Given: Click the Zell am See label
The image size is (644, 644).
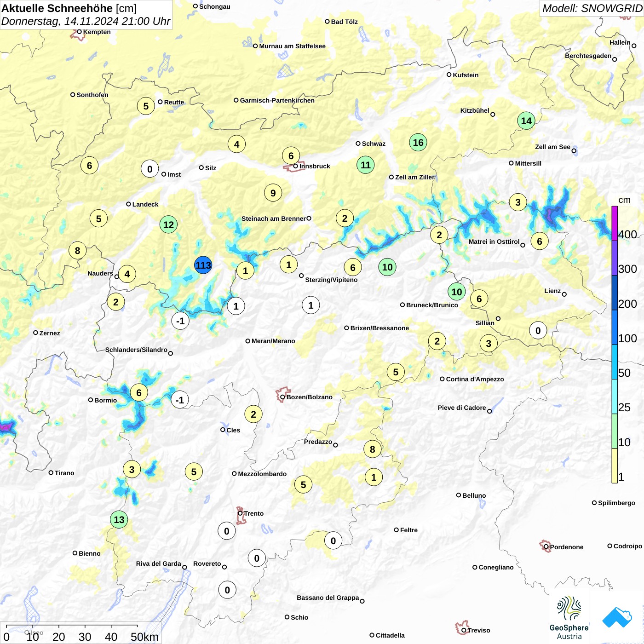Looking at the screenshot, I should click(552, 147).
